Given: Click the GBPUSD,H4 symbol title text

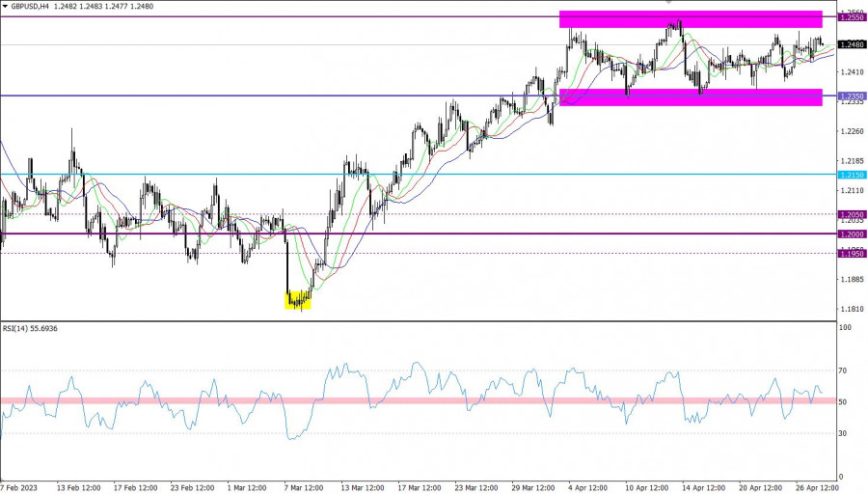Looking at the screenshot, I should pos(36,7).
